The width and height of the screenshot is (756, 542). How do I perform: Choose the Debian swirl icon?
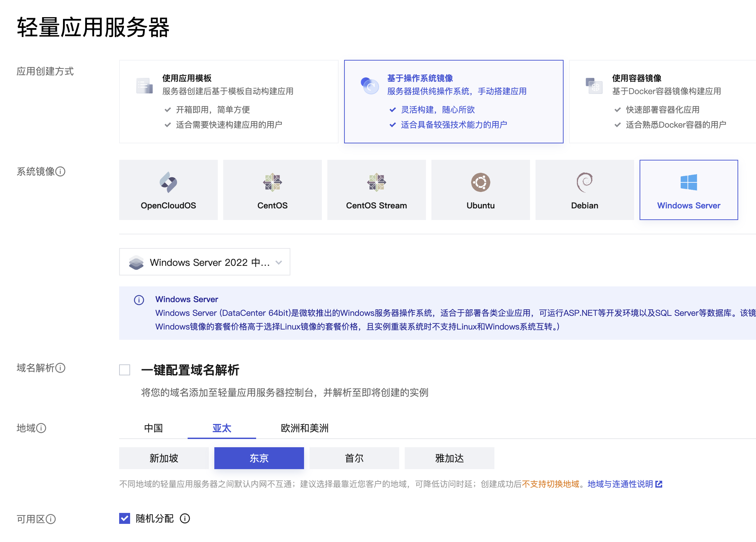[x=584, y=183]
